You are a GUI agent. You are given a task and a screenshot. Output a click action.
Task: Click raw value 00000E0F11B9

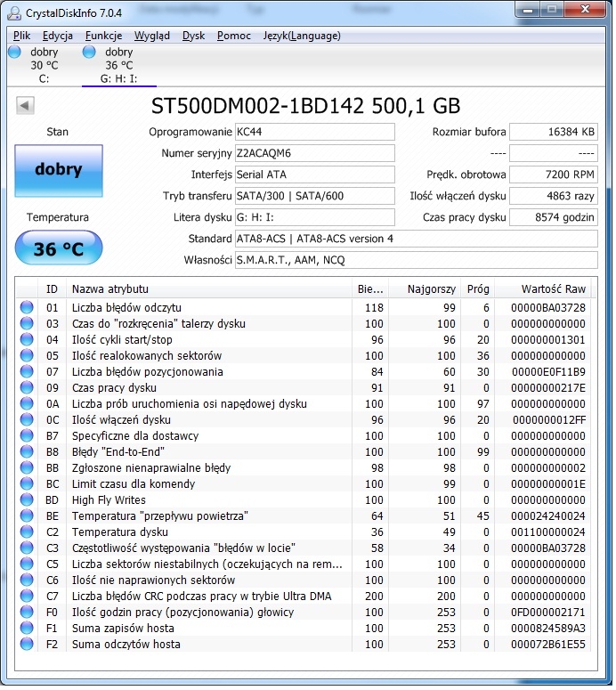pos(548,372)
